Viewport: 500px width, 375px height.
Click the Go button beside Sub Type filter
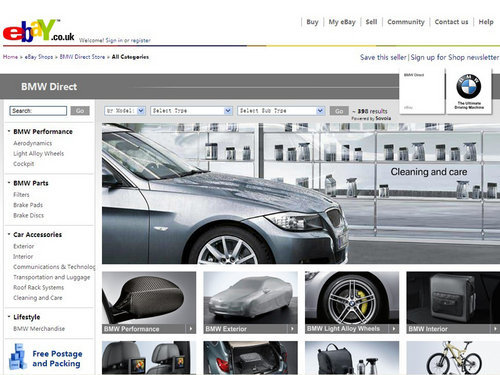coord(339,111)
